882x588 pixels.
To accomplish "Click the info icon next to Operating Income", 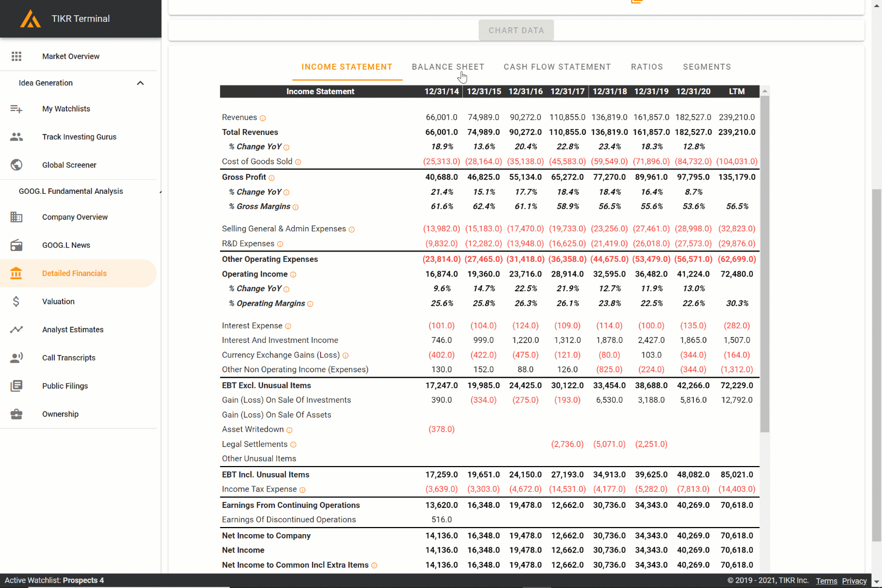I will coord(293,275).
